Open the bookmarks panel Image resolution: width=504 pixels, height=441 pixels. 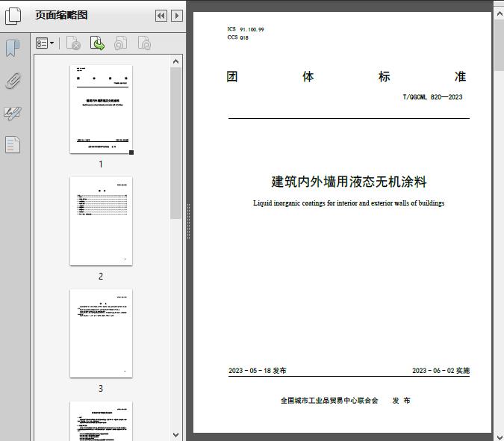coord(13,49)
